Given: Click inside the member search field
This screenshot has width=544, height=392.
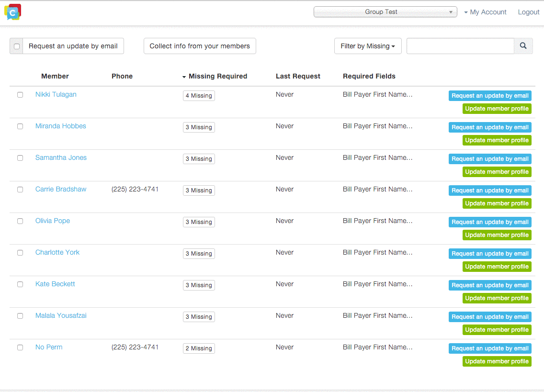Looking at the screenshot, I should (460, 46).
